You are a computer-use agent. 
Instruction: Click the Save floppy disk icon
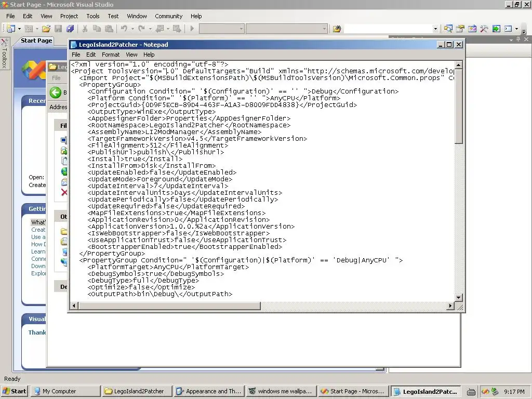coord(58,29)
